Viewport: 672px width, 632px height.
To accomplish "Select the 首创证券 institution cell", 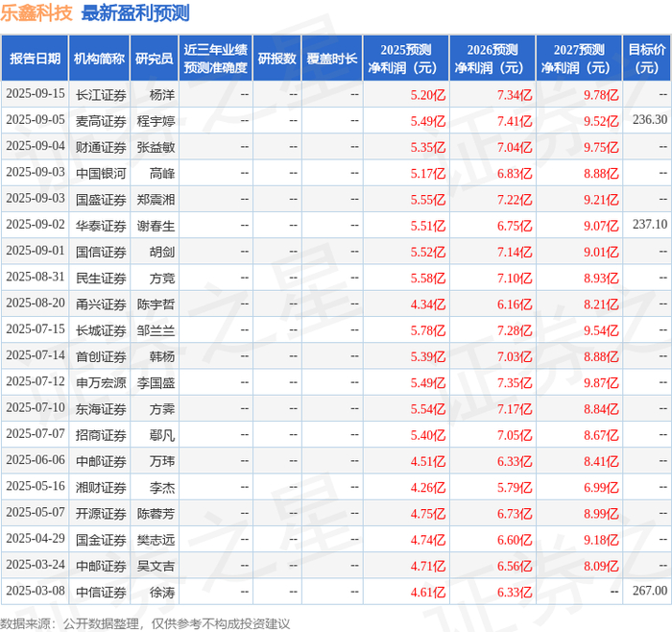I will pos(101,356).
